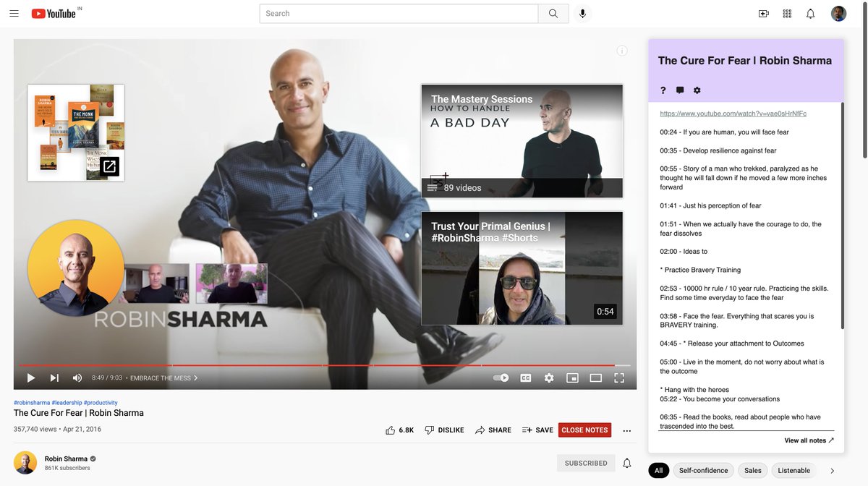This screenshot has width=868, height=486.
Task: Open the notifications bell in header
Action: point(811,14)
